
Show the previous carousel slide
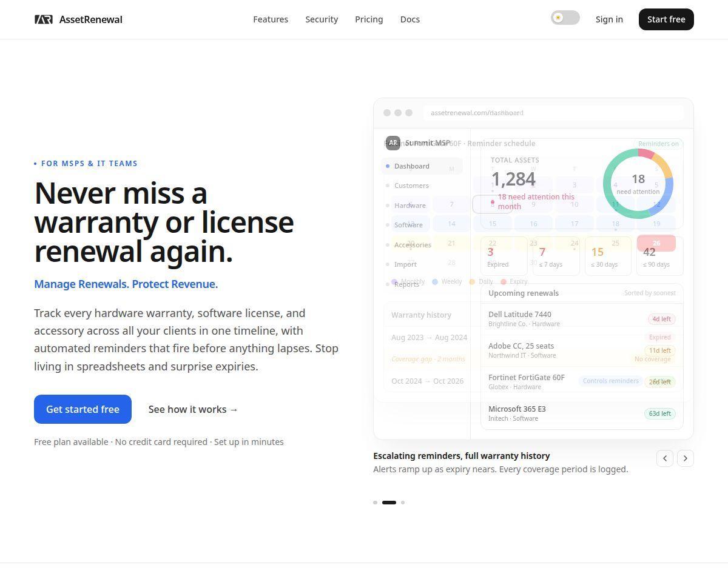[665, 458]
